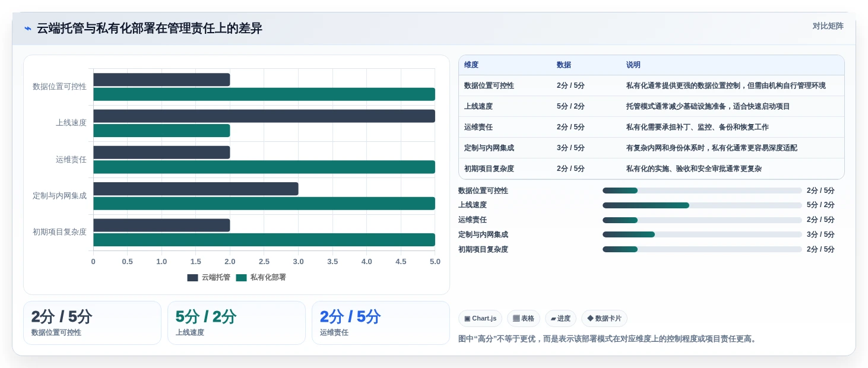Select the Chart.js tag
Image resolution: width=868 pixels, height=368 pixels.
pyautogui.click(x=480, y=319)
